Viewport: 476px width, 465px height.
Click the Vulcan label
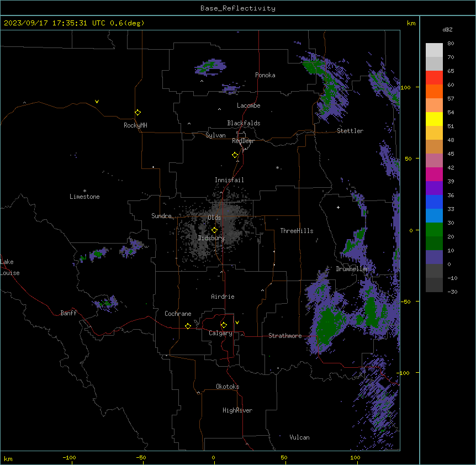tap(299, 437)
